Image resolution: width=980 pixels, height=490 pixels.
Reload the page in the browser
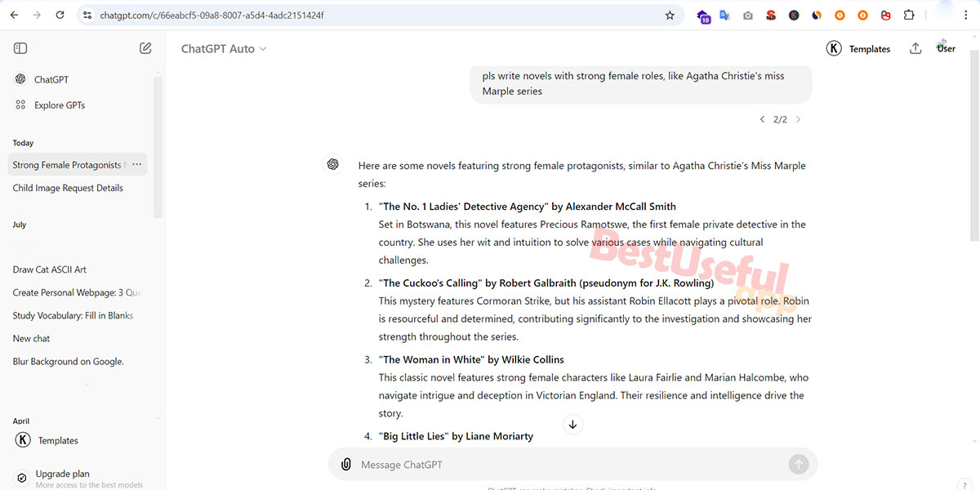tap(60, 16)
